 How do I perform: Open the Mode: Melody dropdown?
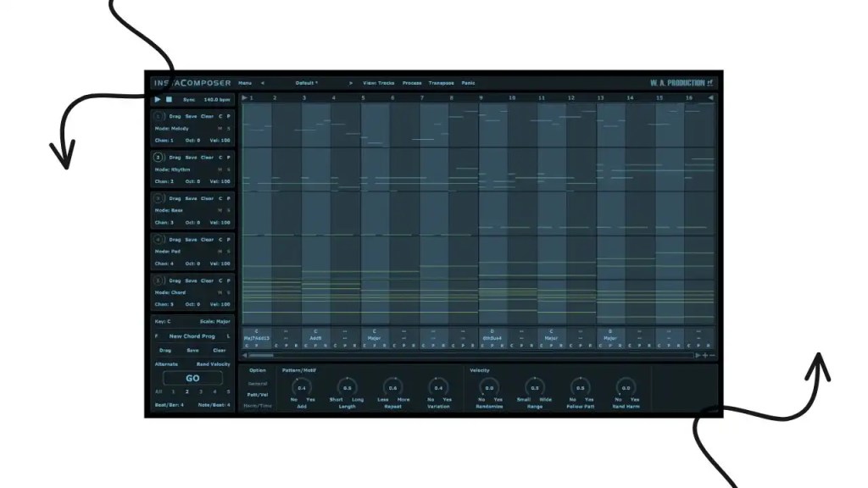(x=171, y=129)
